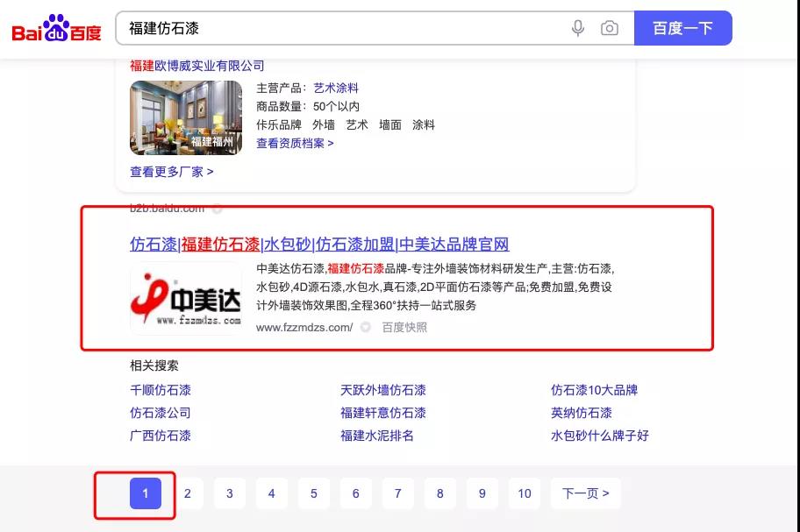Image resolution: width=800 pixels, height=532 pixels.
Task: Click 下一页 next page button
Action: (586, 493)
